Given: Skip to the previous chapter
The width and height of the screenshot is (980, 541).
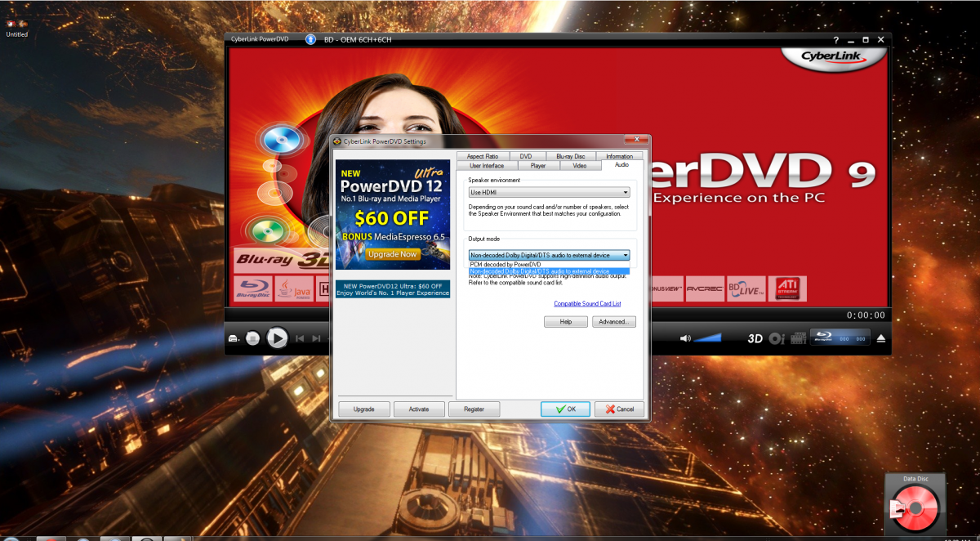Looking at the screenshot, I should 300,338.
